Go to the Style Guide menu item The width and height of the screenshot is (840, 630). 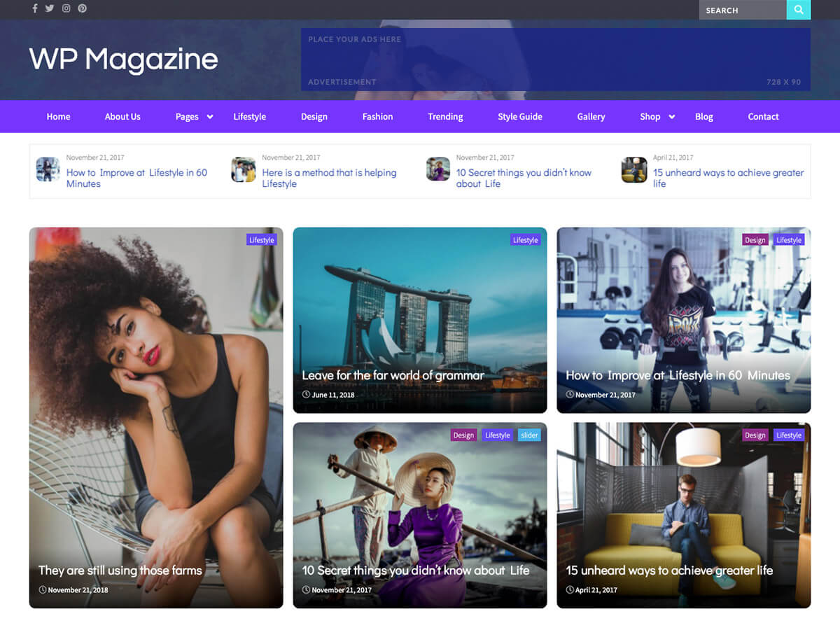pyautogui.click(x=519, y=117)
